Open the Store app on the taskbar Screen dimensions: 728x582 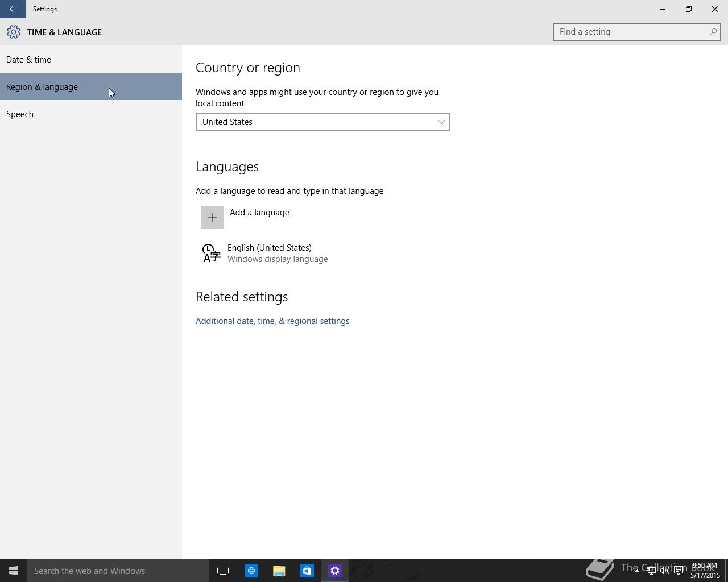(x=307, y=571)
